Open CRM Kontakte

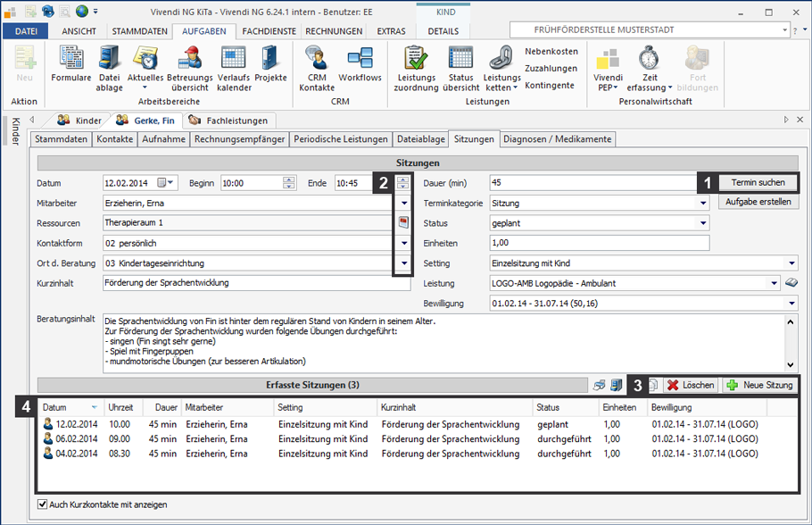click(317, 69)
